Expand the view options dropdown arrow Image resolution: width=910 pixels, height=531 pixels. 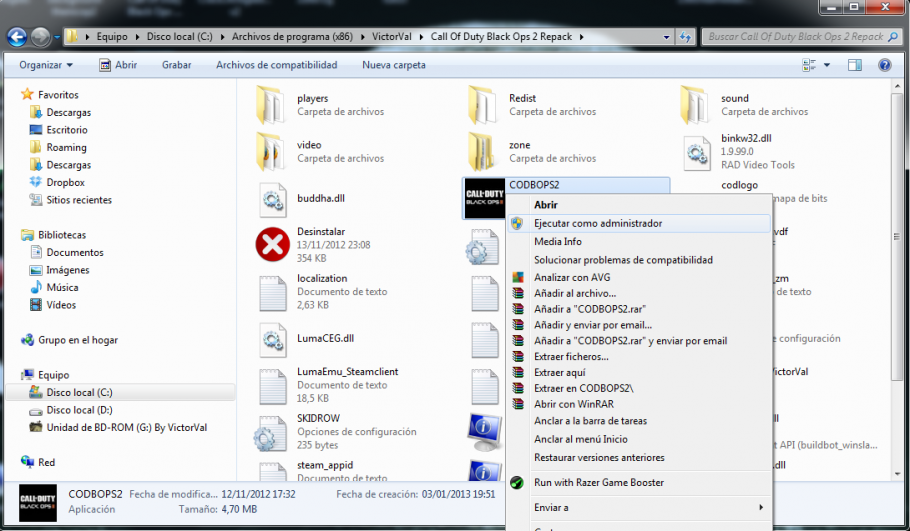click(827, 65)
